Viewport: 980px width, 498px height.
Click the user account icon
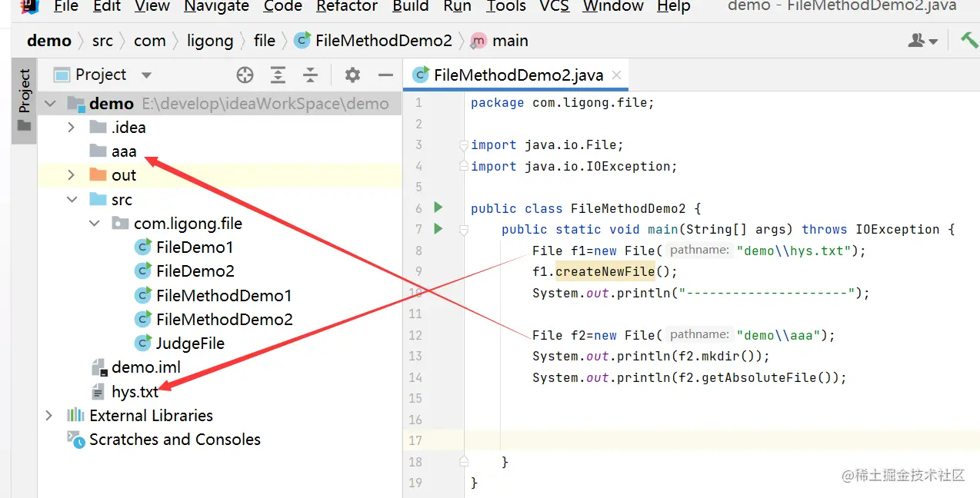tap(923, 41)
